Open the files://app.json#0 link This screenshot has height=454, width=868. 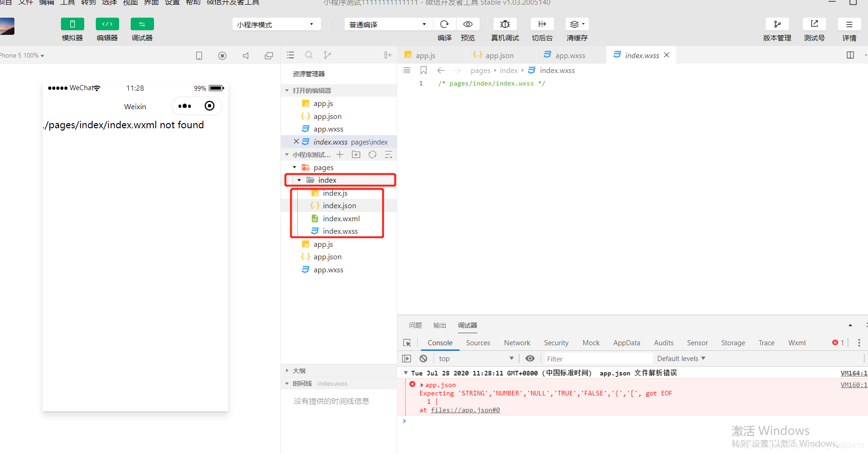coord(465,410)
